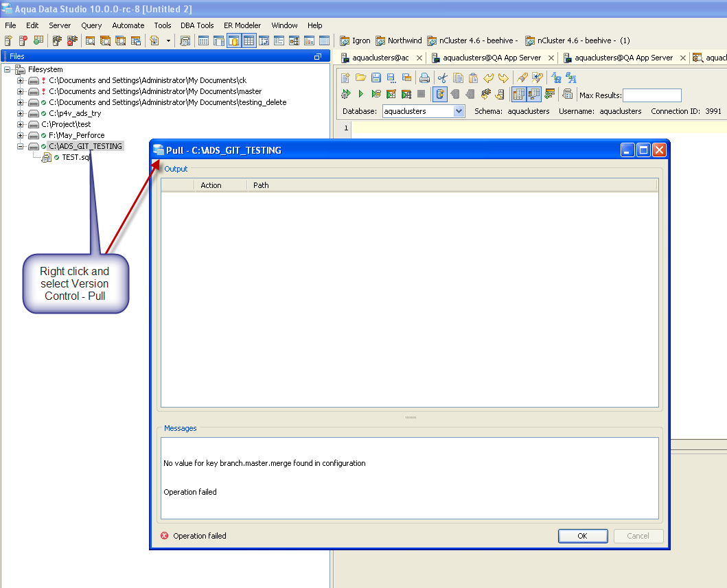Click the Files panel restore icon
The height and width of the screenshot is (588, 727).
tap(318, 56)
